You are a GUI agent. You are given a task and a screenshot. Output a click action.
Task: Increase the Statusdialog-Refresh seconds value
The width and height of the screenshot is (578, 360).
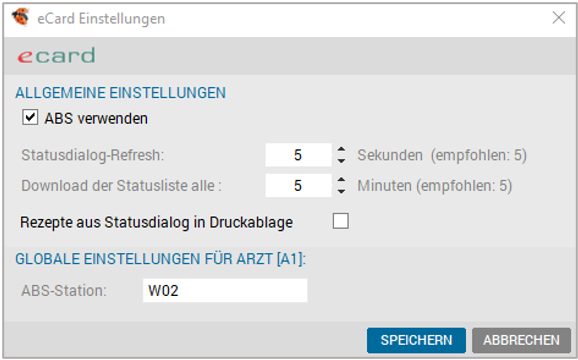341,149
